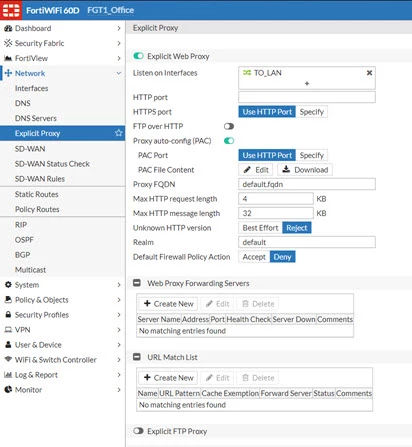
Task: Click the Monitor pie chart icon
Action: [x=8, y=389]
